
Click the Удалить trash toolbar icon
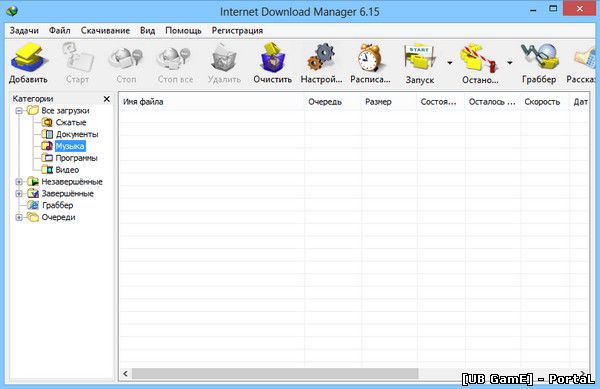(224, 58)
